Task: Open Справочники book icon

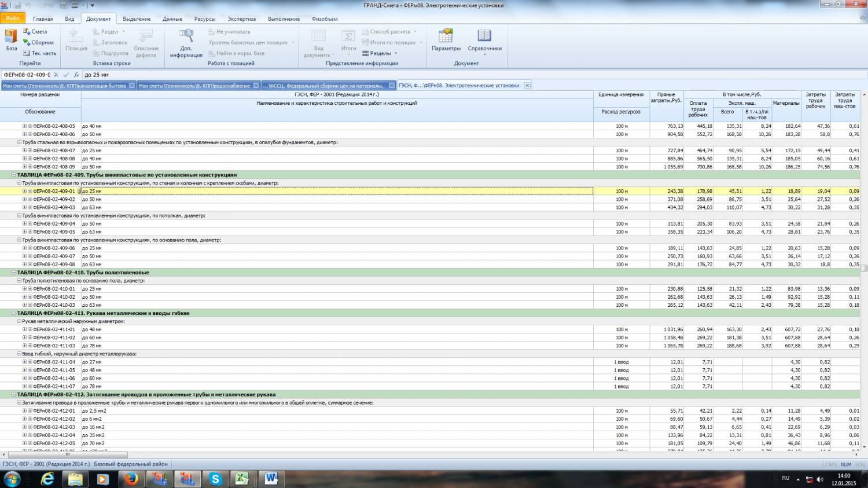Action: [484, 40]
